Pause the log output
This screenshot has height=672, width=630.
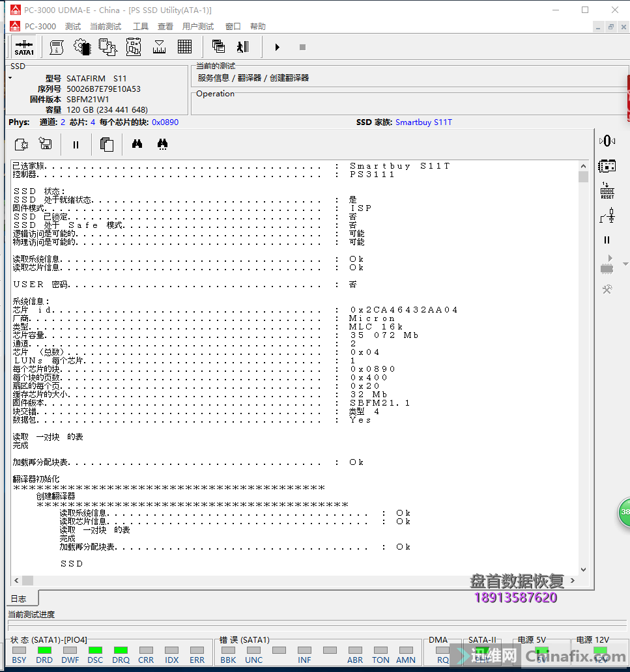tap(76, 145)
